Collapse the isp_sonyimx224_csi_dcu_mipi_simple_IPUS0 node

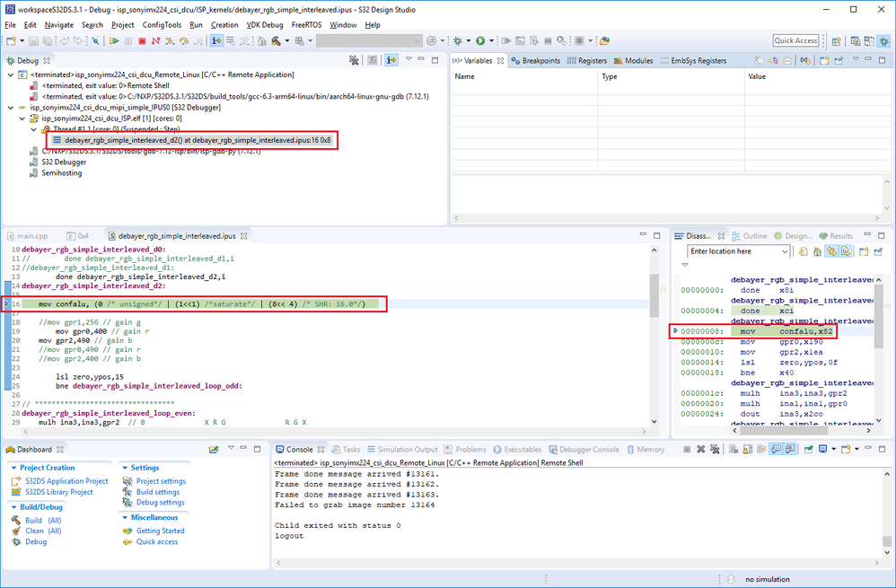[x=10, y=108]
